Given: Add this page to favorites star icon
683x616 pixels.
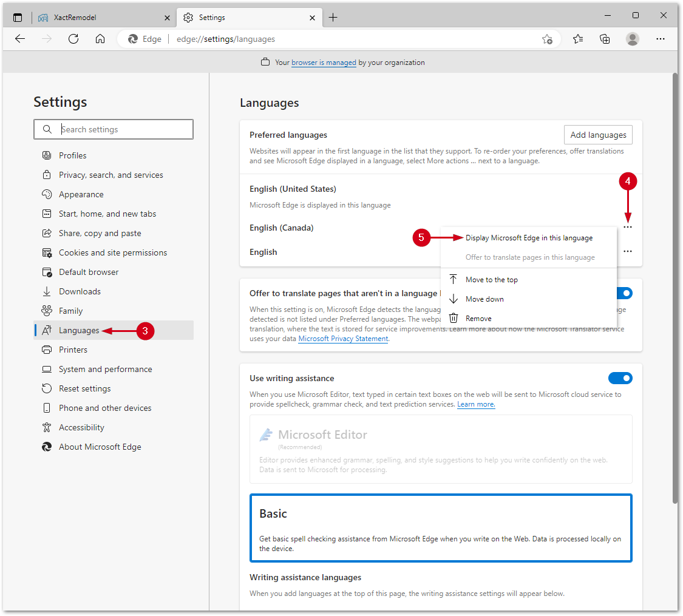Looking at the screenshot, I should pos(547,39).
